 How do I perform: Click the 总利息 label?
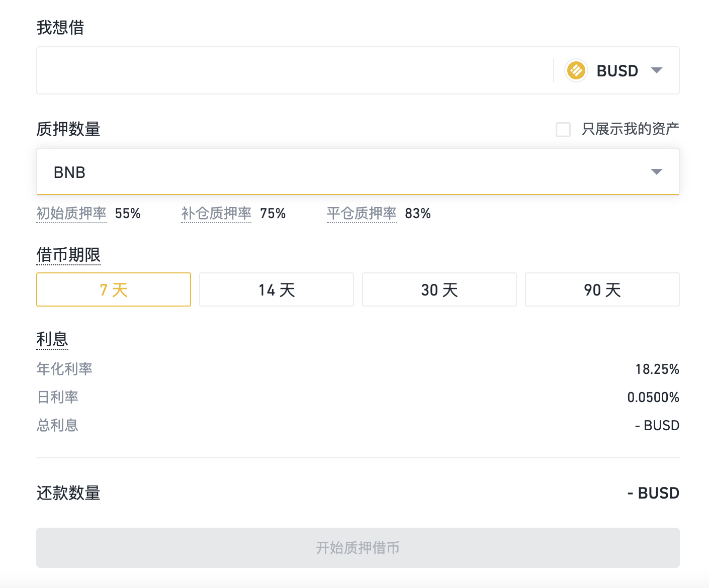click(57, 425)
